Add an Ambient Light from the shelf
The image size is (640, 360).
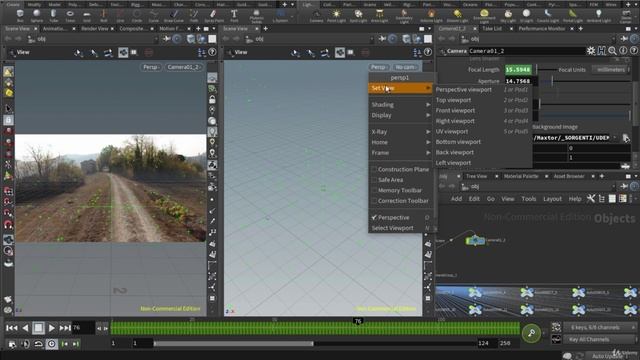(x=598, y=16)
